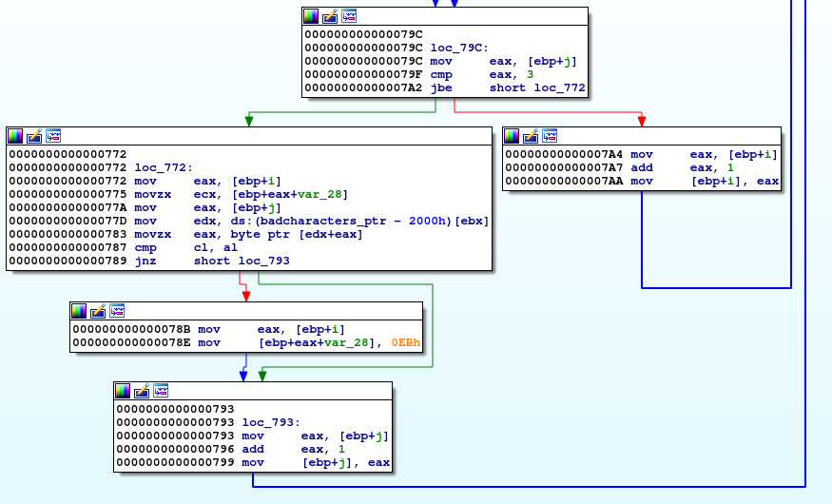Click the color icon on the 78B block
The image size is (832, 504).
coord(79,311)
